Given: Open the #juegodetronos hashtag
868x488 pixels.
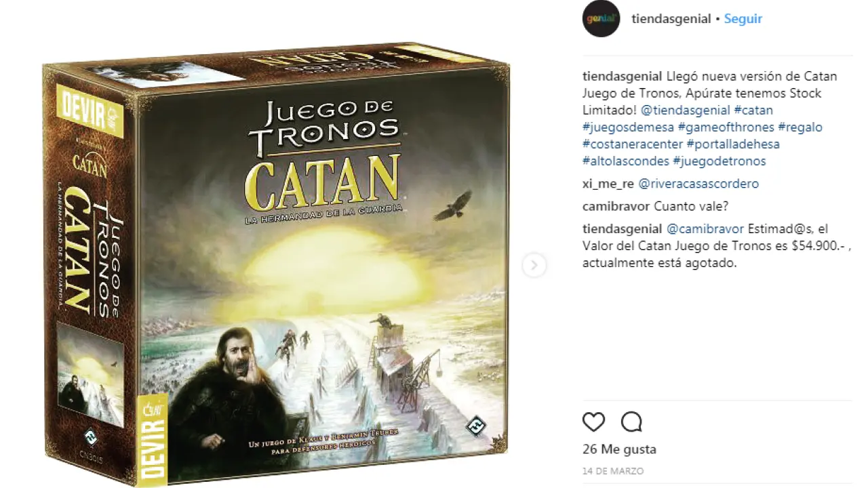Looking at the screenshot, I should [x=719, y=161].
